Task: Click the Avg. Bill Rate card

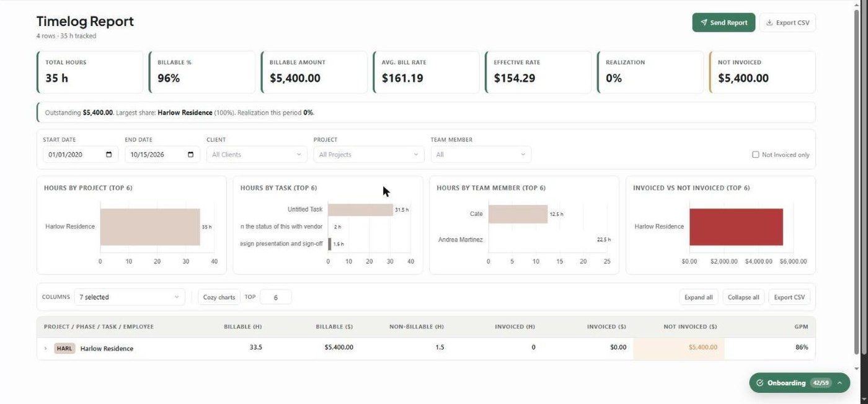Action: (x=426, y=72)
